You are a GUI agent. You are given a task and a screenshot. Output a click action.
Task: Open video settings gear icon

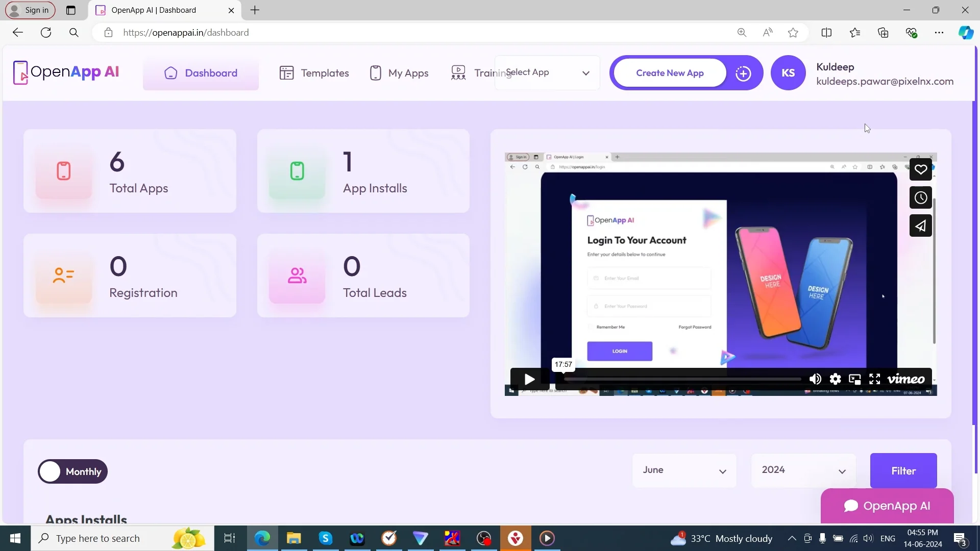(835, 379)
